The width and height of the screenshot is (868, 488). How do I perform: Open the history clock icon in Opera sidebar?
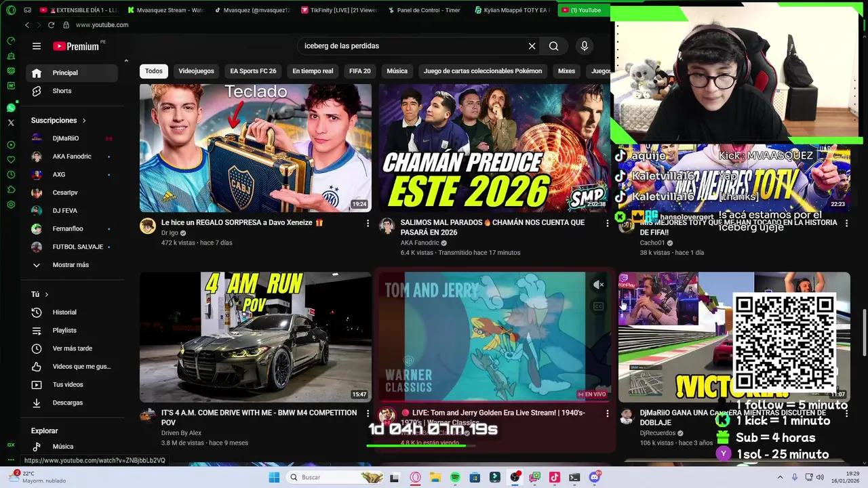click(x=11, y=175)
